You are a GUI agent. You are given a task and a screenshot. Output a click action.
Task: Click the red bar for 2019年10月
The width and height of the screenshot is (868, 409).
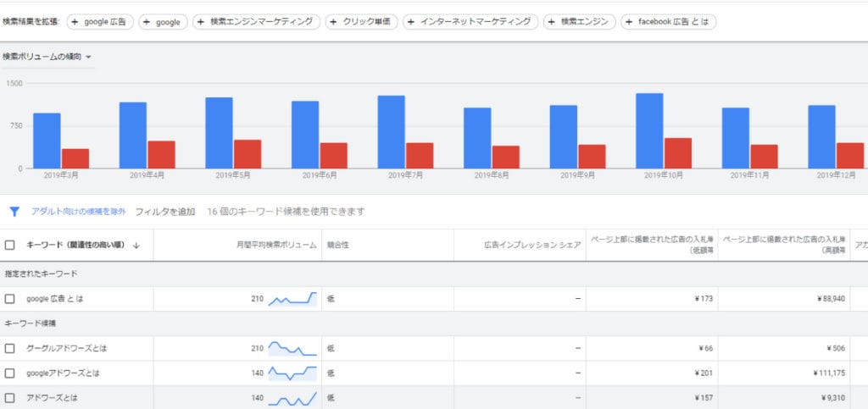coord(678,153)
